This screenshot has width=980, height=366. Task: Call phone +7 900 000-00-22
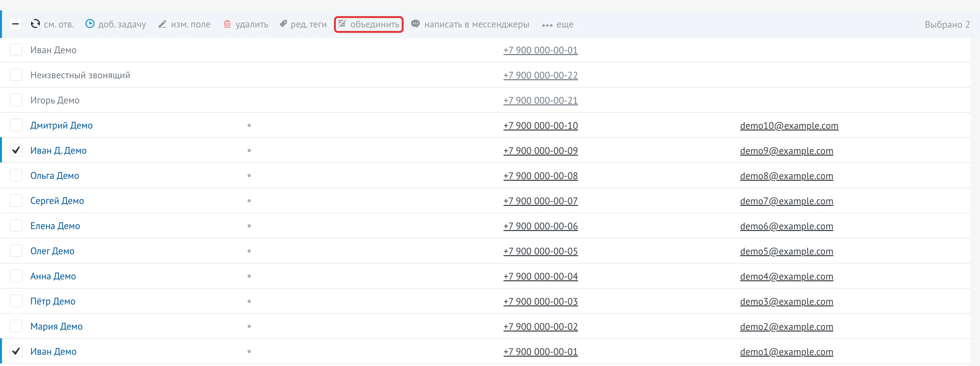[540, 75]
